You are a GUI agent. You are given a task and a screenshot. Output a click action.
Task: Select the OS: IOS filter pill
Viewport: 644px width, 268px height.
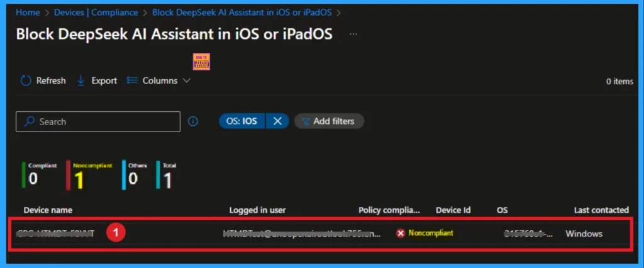pos(242,121)
